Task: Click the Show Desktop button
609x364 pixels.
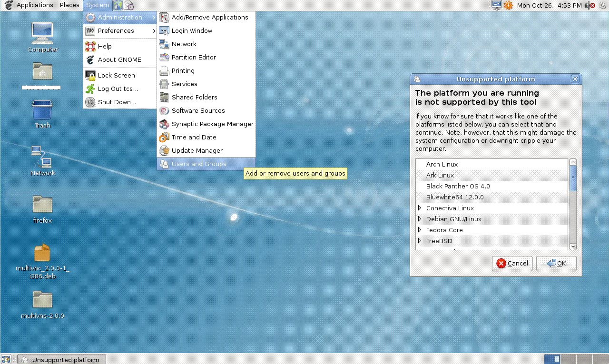Action: click(6, 359)
